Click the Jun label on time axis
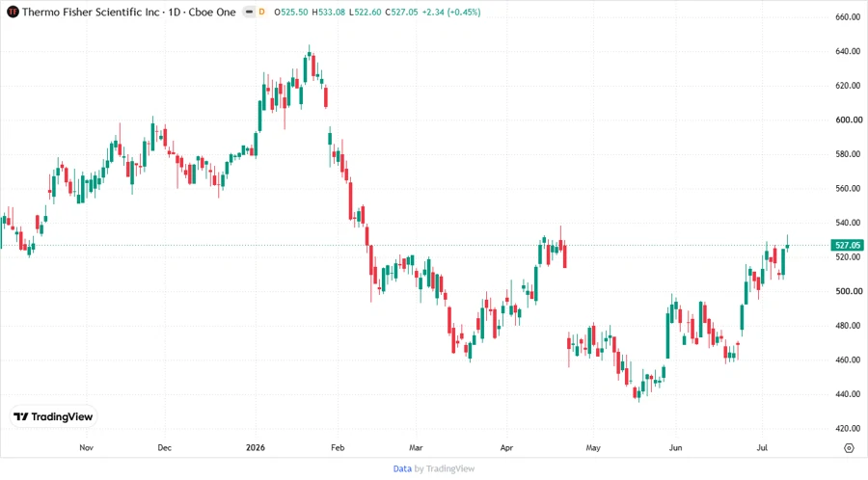The height and width of the screenshot is (480, 868). click(675, 448)
